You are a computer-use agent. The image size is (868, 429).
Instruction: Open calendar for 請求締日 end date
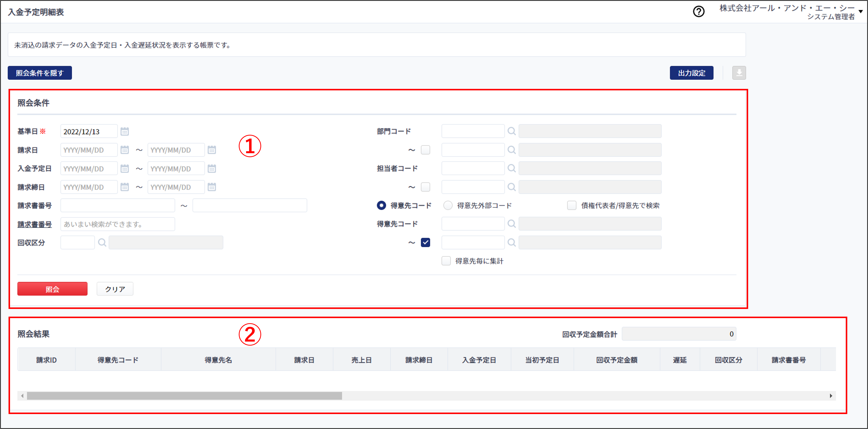coord(212,187)
